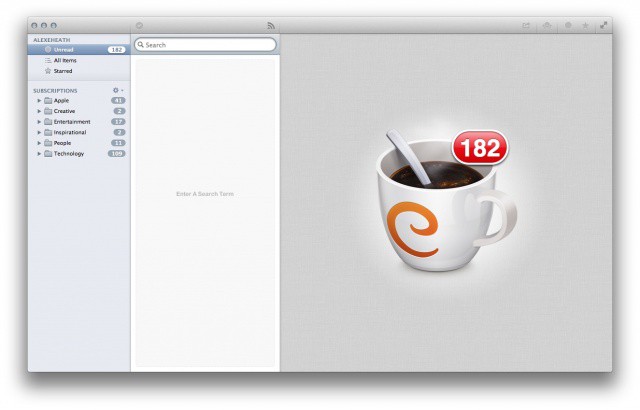Viewport: 640px width, 410px height.
Task: Click the share icon in toolbar
Action: point(526,25)
